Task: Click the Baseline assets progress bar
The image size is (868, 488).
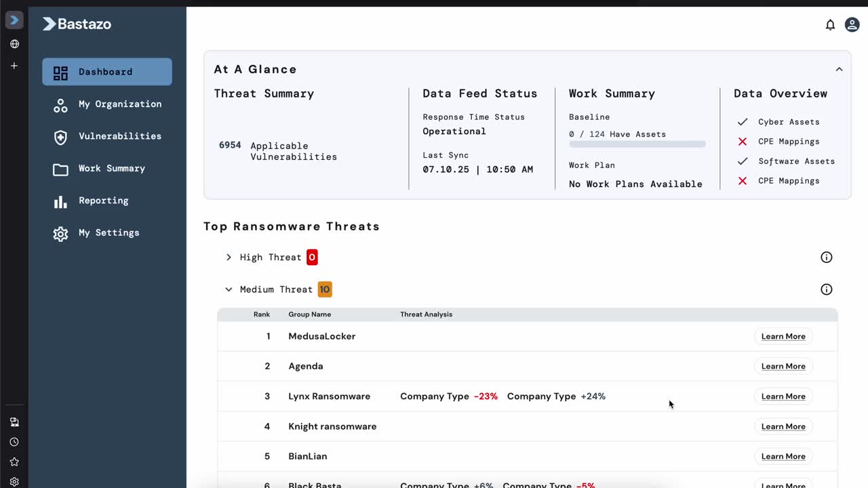Action: pyautogui.click(x=637, y=144)
